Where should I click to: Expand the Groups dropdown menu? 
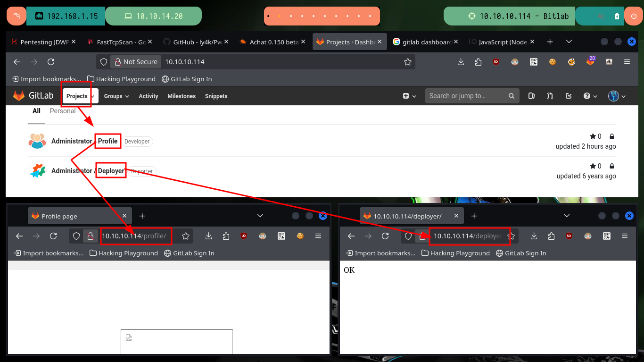pyautogui.click(x=116, y=96)
